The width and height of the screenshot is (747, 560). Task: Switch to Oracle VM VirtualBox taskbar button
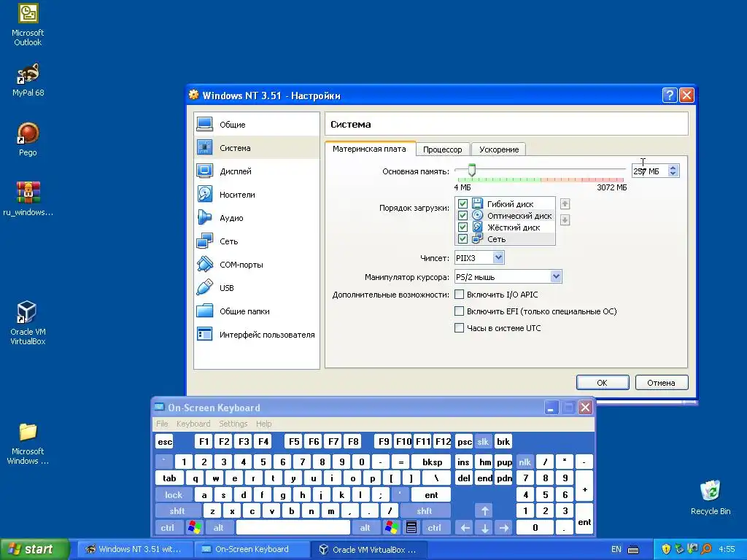370,549
